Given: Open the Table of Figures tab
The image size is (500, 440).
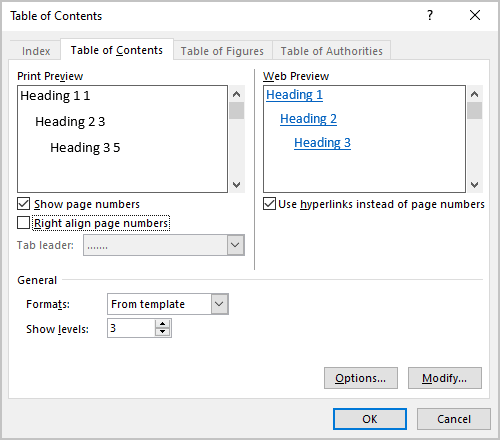Looking at the screenshot, I should coord(222,51).
